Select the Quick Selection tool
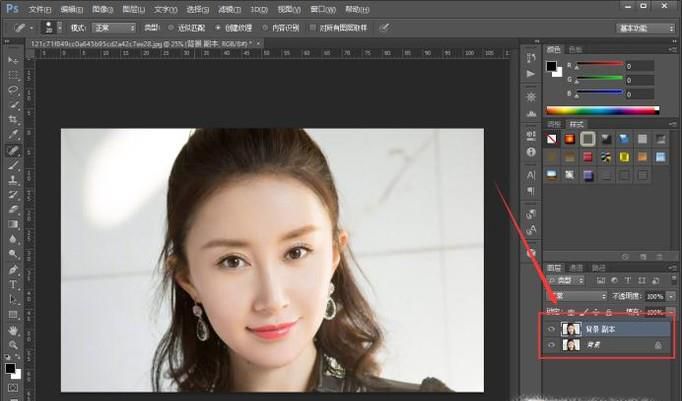 click(x=13, y=105)
